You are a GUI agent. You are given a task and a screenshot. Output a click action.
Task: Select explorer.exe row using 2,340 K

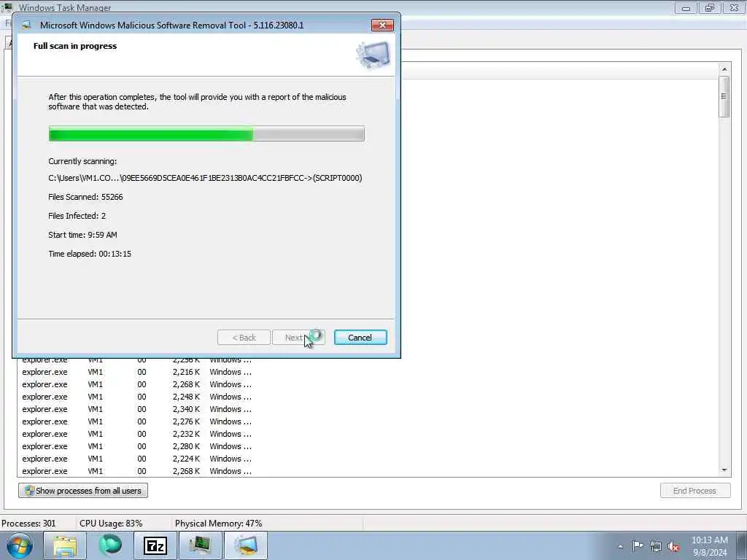tap(136, 409)
